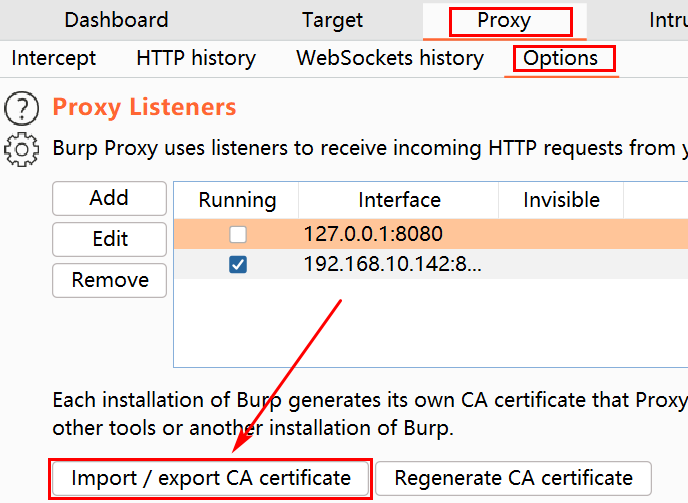The height and width of the screenshot is (503, 688).
Task: Click the Interface column header
Action: (399, 200)
